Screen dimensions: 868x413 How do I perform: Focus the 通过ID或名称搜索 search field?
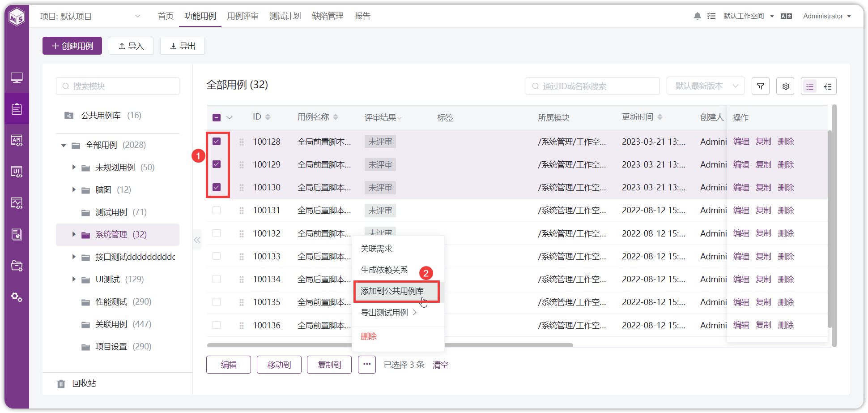[x=593, y=86]
